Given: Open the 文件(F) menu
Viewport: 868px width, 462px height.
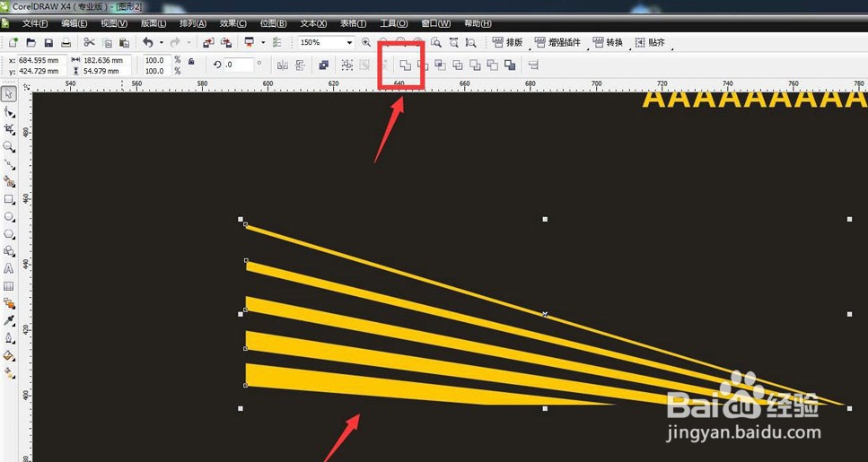Looking at the screenshot, I should 35,24.
